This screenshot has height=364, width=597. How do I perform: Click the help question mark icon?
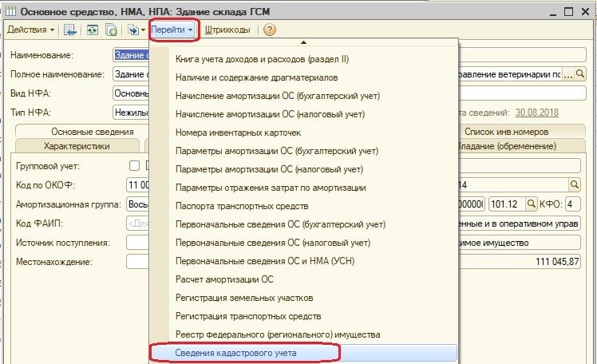click(x=270, y=30)
